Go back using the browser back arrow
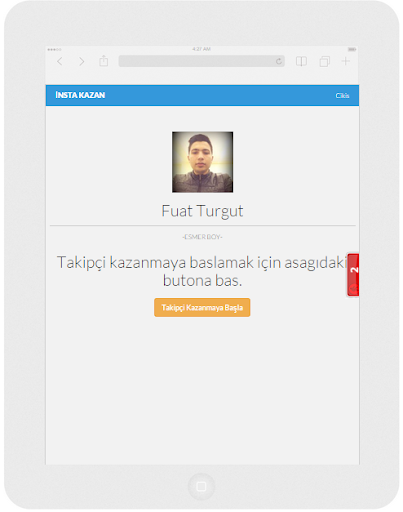This screenshot has height=512, width=403. pyautogui.click(x=60, y=61)
